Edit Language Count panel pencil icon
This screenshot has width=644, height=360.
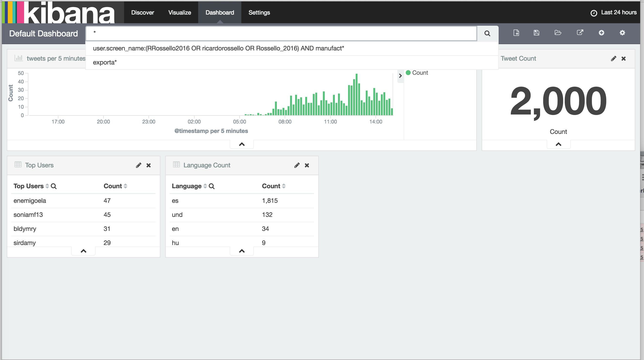pos(297,165)
